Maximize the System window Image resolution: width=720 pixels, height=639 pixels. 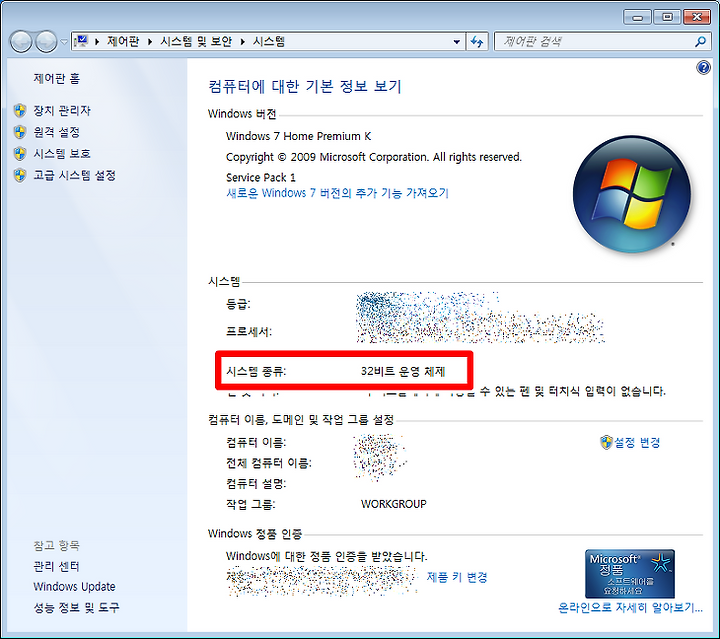(x=667, y=17)
